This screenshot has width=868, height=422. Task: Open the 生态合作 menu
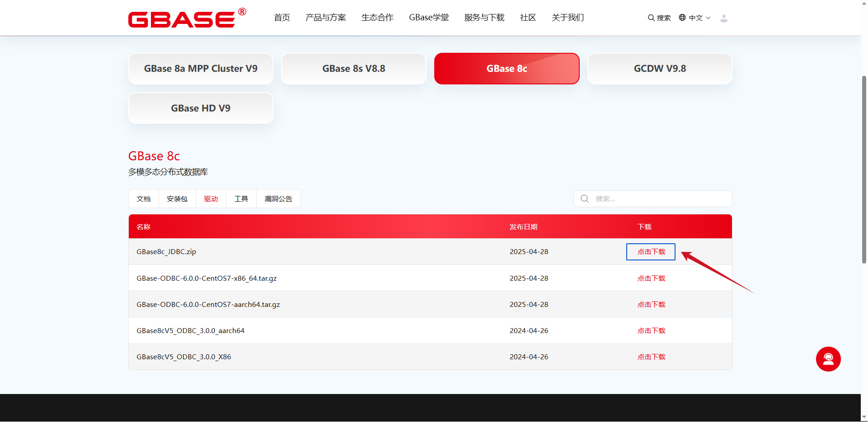click(377, 18)
